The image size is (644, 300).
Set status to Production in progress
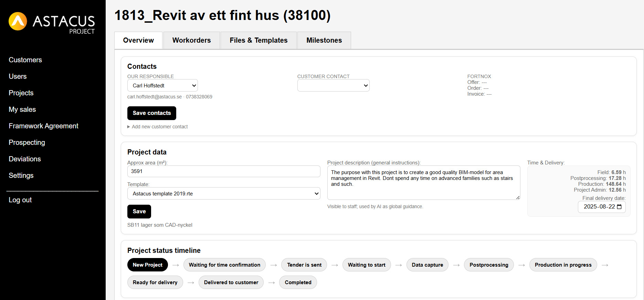click(x=563, y=265)
